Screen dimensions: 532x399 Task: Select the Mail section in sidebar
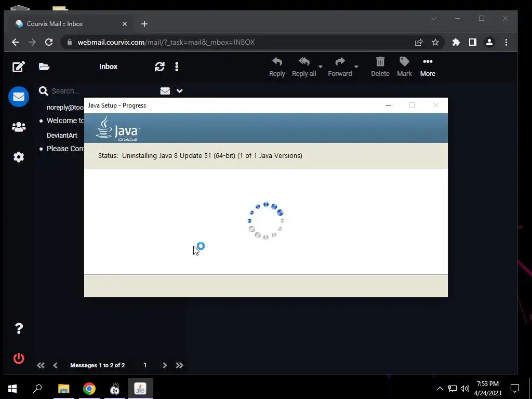[19, 97]
